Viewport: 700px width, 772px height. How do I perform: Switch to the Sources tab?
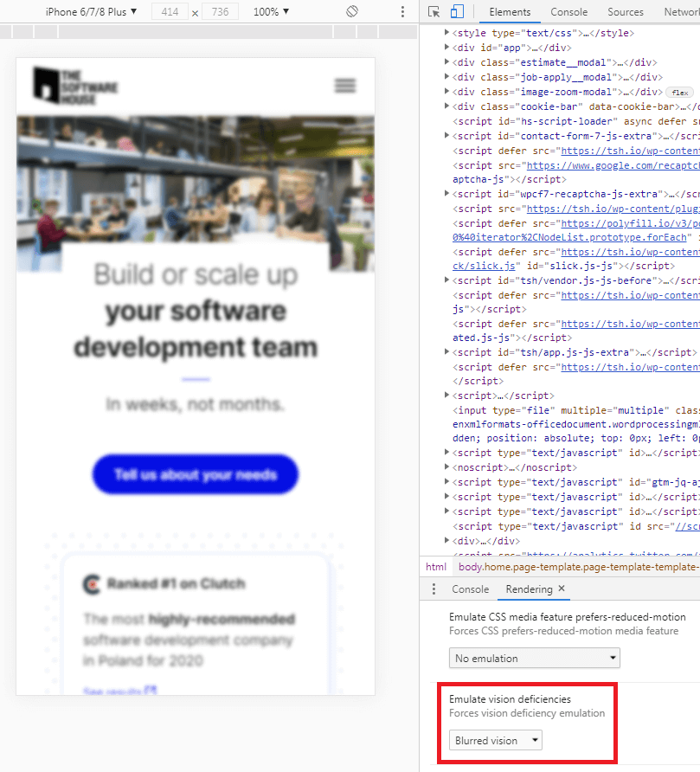pos(626,12)
